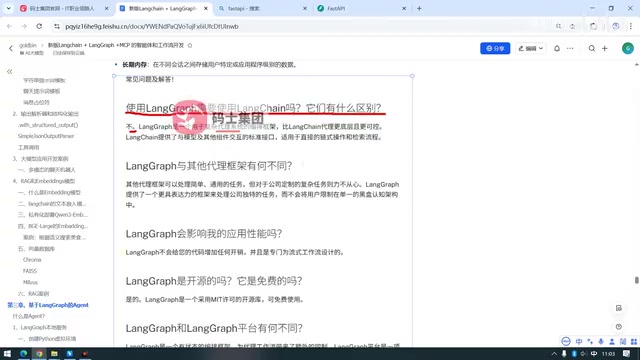Jump to 大模型应用开发案例 outline item
640x360 pixels.
(x=40, y=158)
